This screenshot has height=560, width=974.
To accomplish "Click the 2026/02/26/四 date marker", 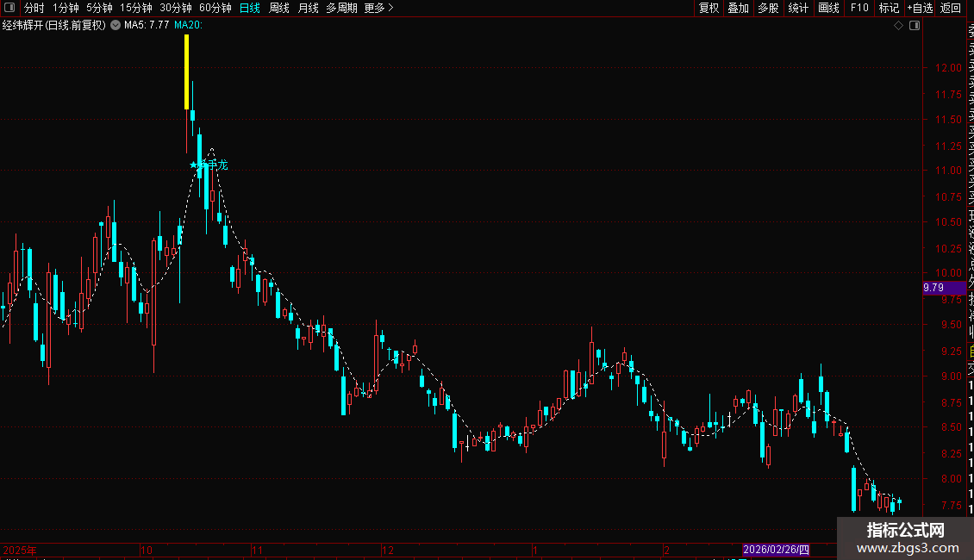I will (777, 550).
